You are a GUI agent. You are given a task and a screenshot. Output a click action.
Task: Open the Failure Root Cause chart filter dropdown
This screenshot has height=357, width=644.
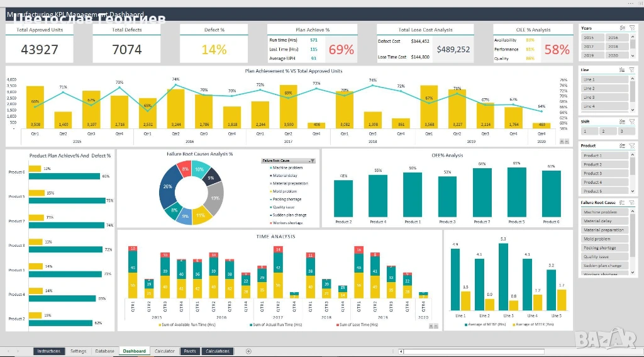(x=313, y=161)
